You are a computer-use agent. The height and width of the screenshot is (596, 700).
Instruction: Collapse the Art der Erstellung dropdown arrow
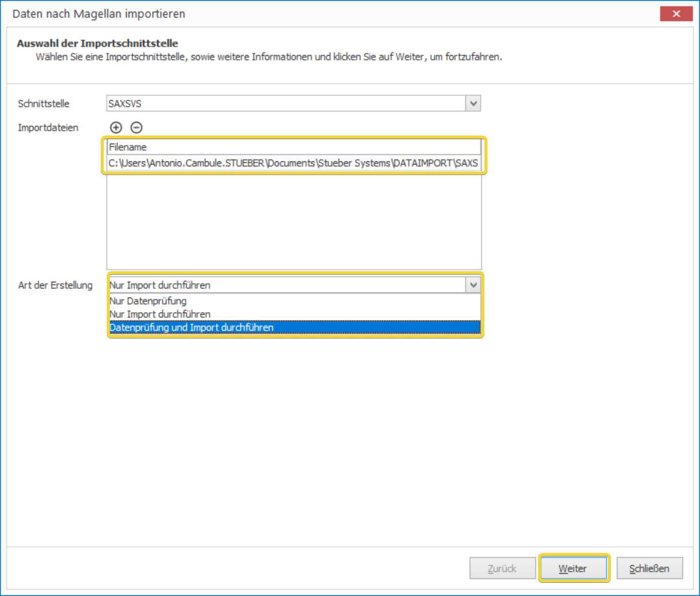coord(473,285)
